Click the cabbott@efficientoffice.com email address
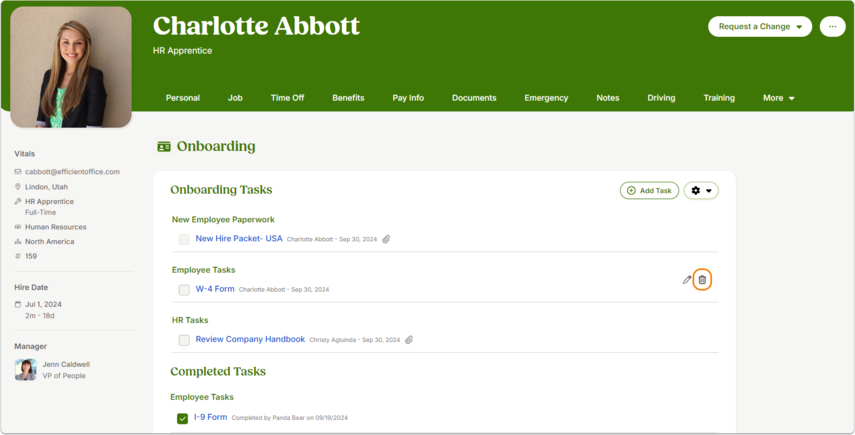 point(72,172)
